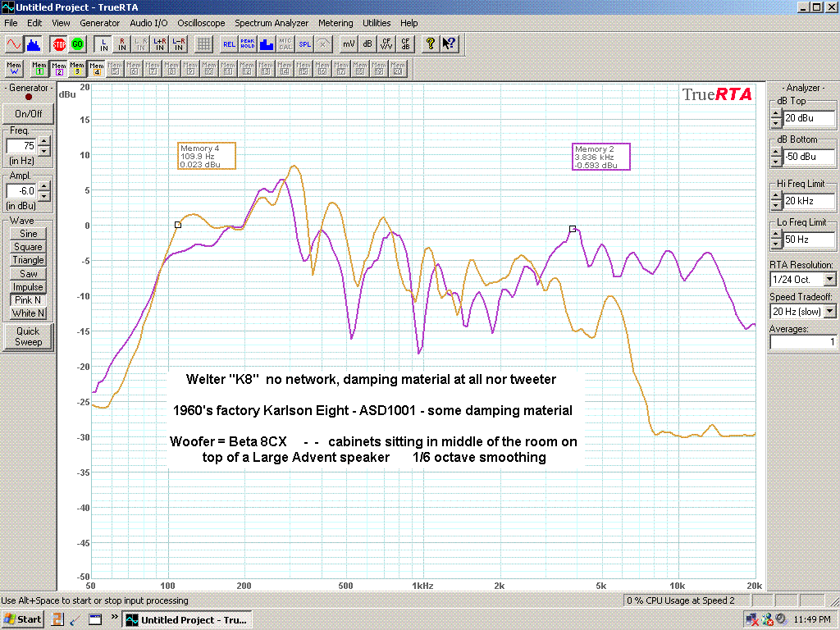Click the Quick Sweep button
Viewport: 840px width, 630px height.
pos(29,336)
